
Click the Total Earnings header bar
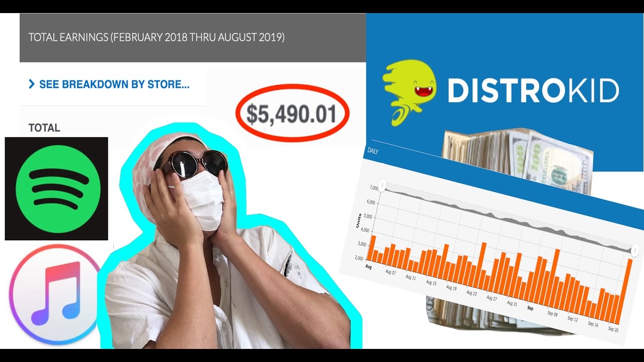coord(193,38)
